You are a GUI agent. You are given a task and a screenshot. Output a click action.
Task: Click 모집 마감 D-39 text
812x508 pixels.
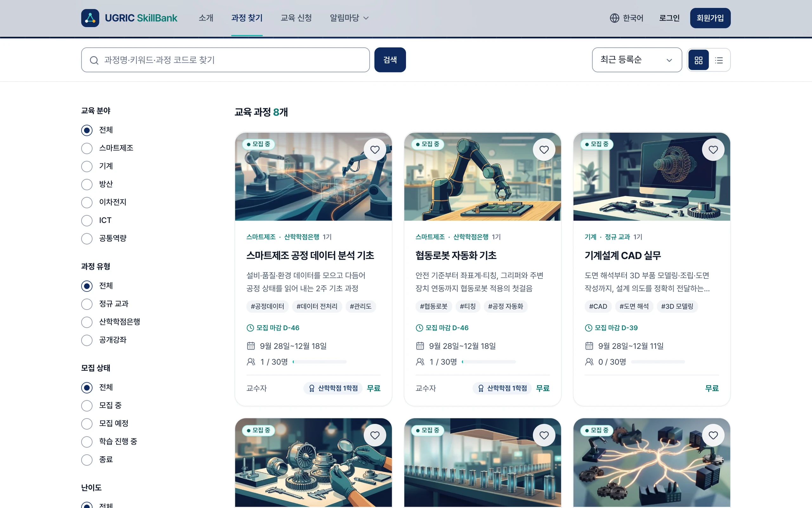click(616, 328)
